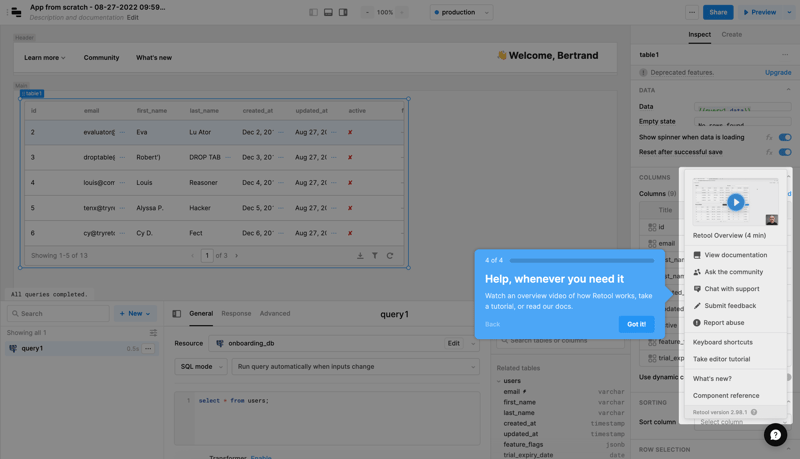The image size is (800, 459).
Task: Select the General query tab
Action: (201, 313)
